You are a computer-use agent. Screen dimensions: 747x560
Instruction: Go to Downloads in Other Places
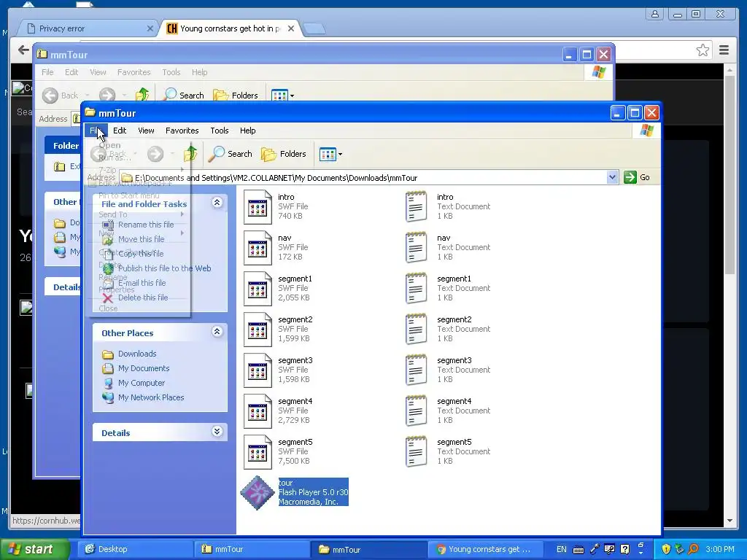137,354
